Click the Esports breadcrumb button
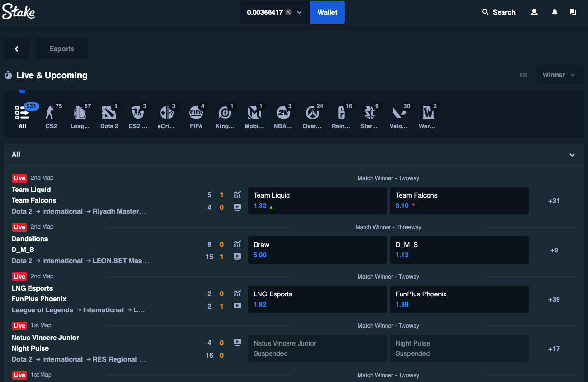The height and width of the screenshot is (382, 588). coord(62,49)
